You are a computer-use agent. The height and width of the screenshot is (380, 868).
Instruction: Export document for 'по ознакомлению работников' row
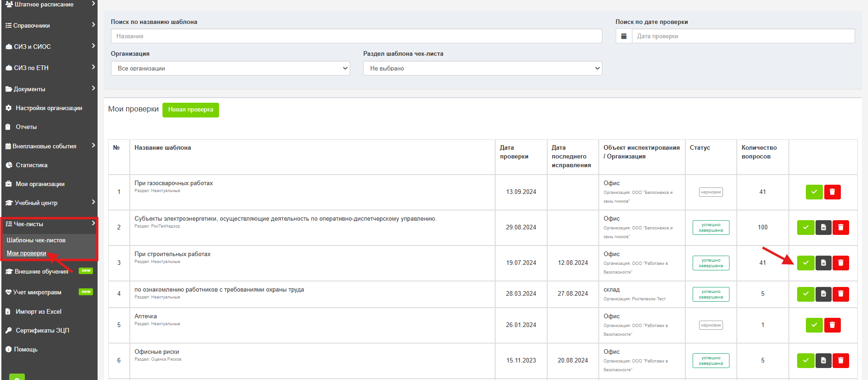point(823,294)
